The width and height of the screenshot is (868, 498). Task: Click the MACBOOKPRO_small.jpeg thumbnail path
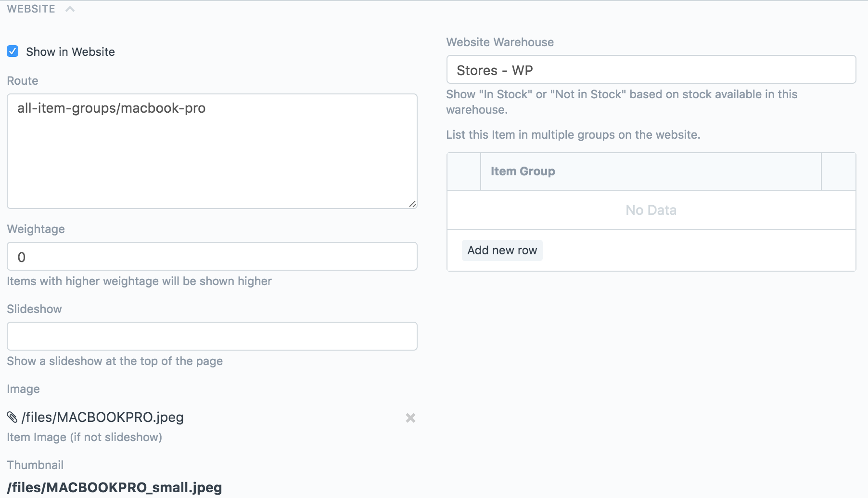click(x=115, y=487)
